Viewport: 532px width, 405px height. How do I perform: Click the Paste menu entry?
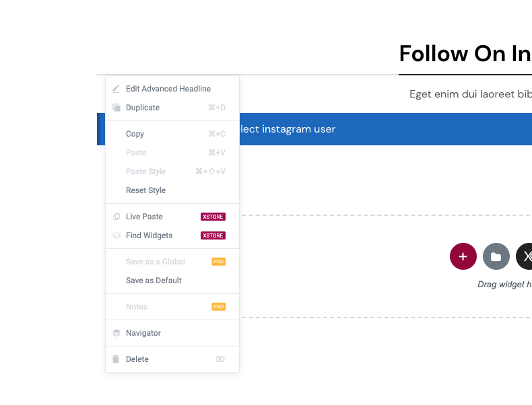tap(136, 153)
